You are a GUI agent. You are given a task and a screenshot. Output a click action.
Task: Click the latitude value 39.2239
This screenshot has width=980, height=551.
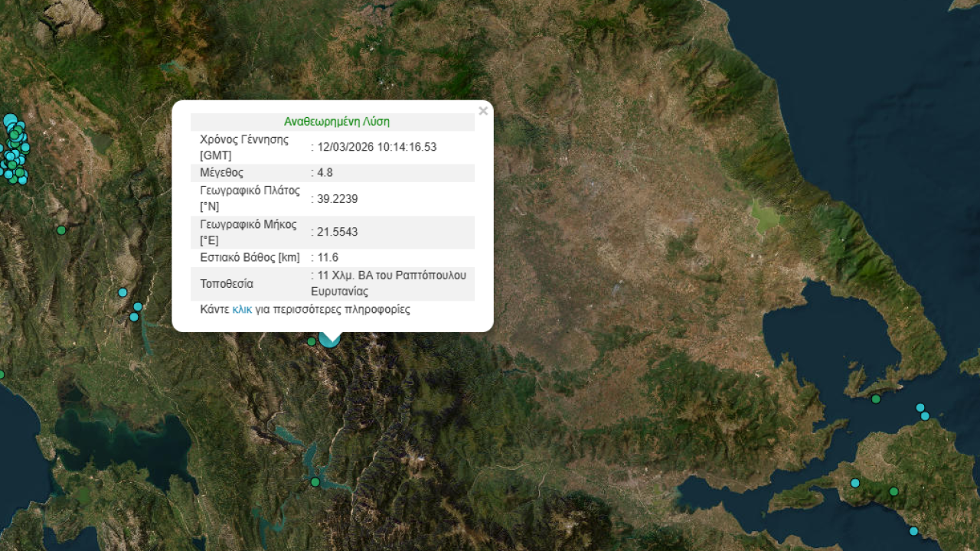click(x=337, y=199)
